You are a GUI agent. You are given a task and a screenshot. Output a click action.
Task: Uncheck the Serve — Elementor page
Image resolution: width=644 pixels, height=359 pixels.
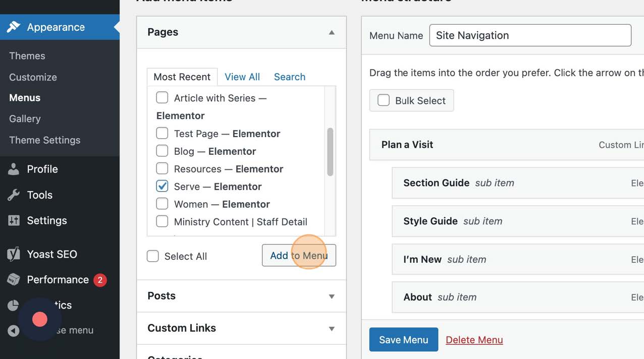(162, 186)
